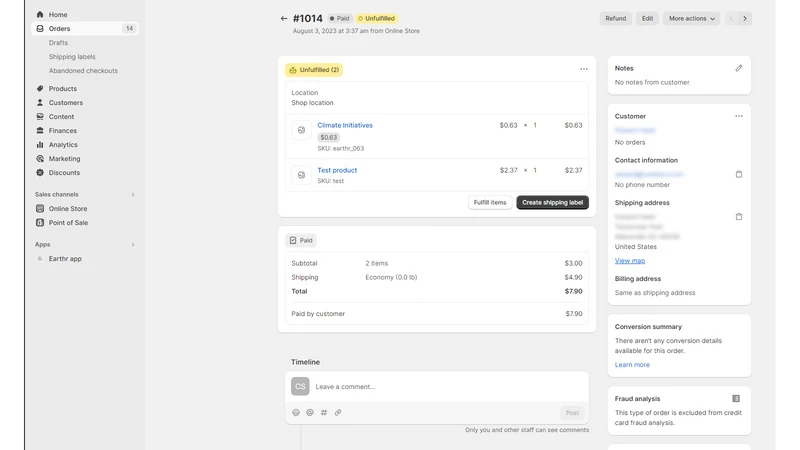Open the Customer card three-dot menu
Image resolution: width=800 pixels, height=450 pixels.
[x=739, y=116]
